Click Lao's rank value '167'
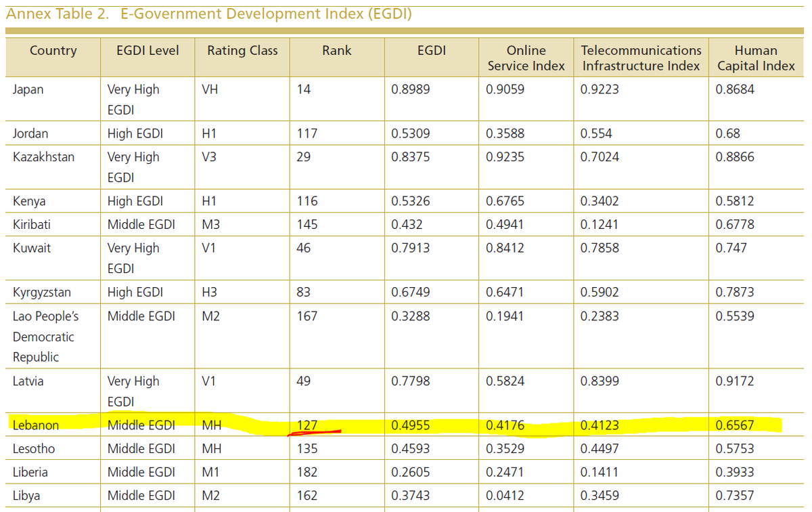This screenshot has width=812, height=512. pyautogui.click(x=307, y=316)
